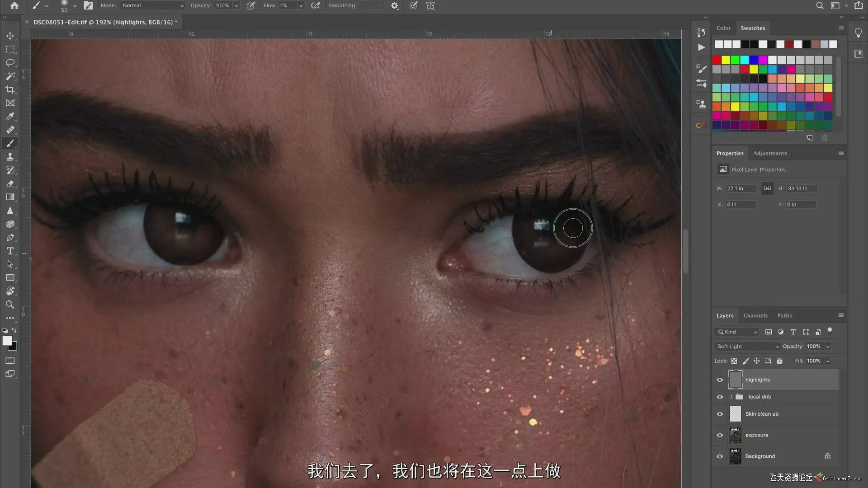Select the Crop tool
This screenshot has height=488, width=868.
[x=10, y=89]
